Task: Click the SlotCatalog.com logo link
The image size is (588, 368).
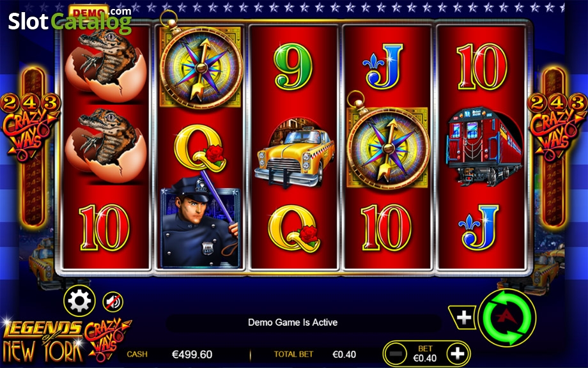Action: point(70,20)
